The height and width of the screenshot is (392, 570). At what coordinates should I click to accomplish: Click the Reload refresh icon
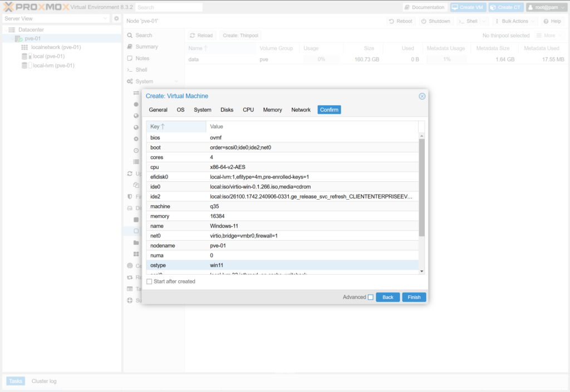(192, 36)
